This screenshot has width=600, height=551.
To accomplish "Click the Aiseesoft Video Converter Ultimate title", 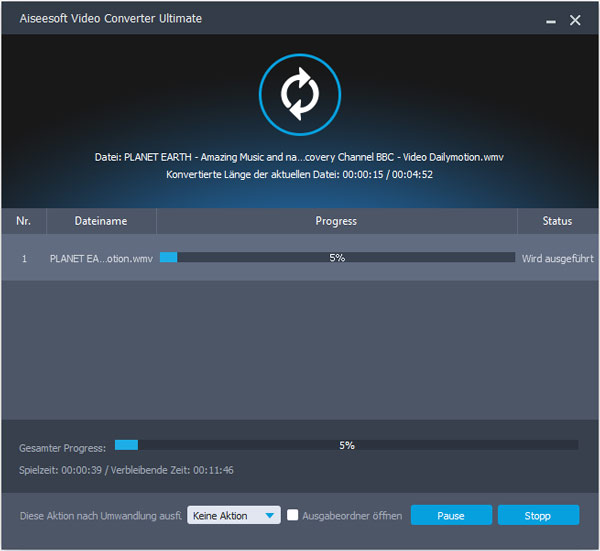I will (x=108, y=20).
